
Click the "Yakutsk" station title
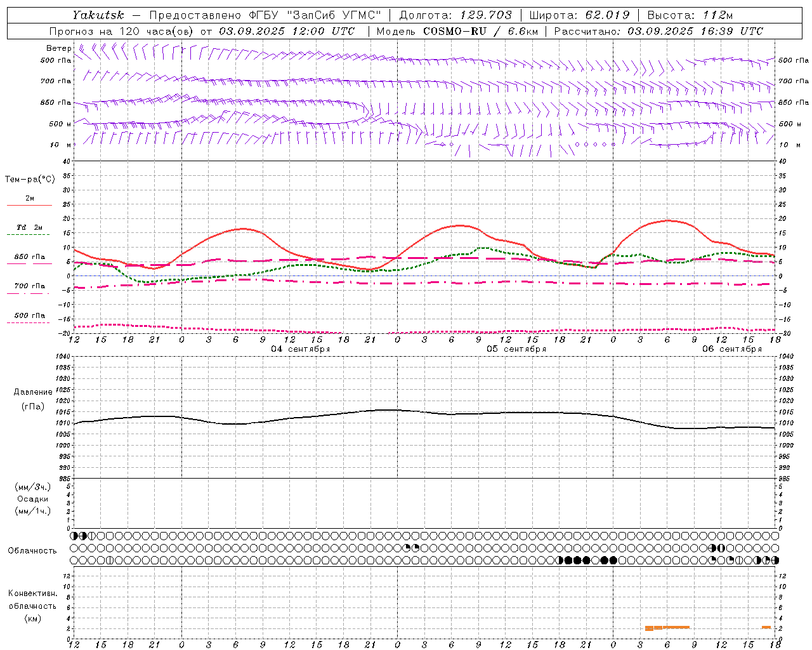click(x=98, y=15)
